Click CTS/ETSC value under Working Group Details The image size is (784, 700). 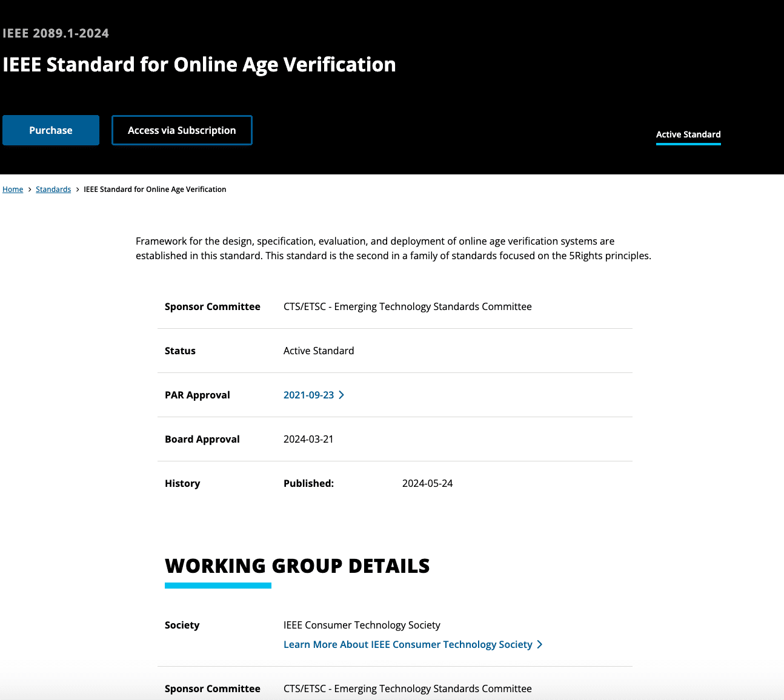click(x=408, y=688)
